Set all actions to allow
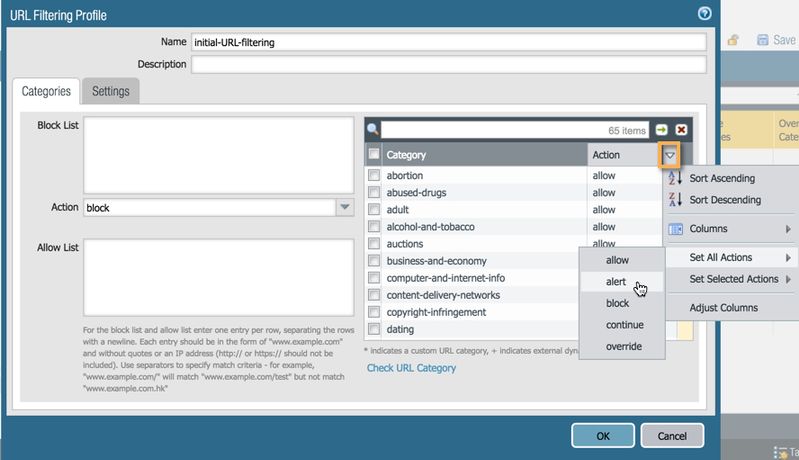799x460 pixels. pos(622,260)
